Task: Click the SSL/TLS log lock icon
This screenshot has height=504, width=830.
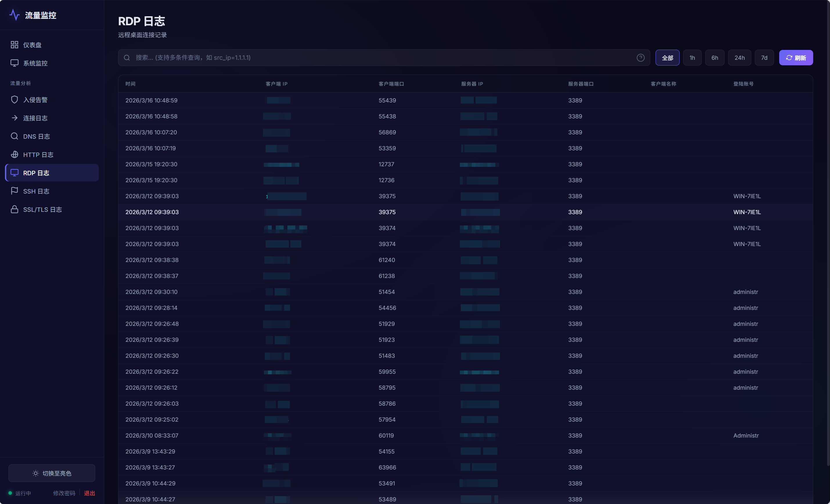Action: (14, 209)
